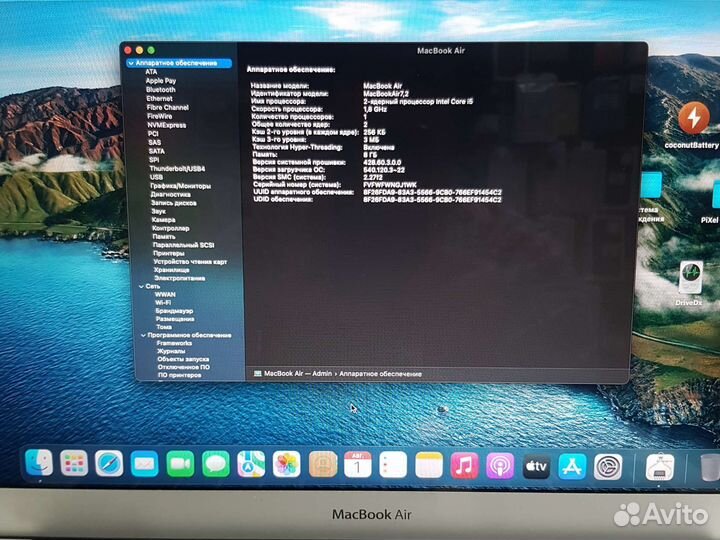This screenshot has width=720, height=540.
Task: Open Launchpad in the Dock
Action: point(74,463)
